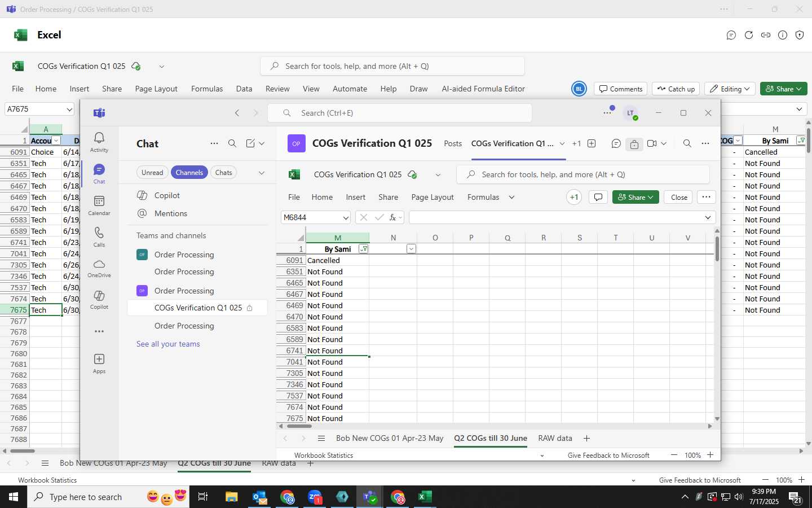This screenshot has width=812, height=508.
Task: Open Calls in the Teams sidebar
Action: point(99,237)
